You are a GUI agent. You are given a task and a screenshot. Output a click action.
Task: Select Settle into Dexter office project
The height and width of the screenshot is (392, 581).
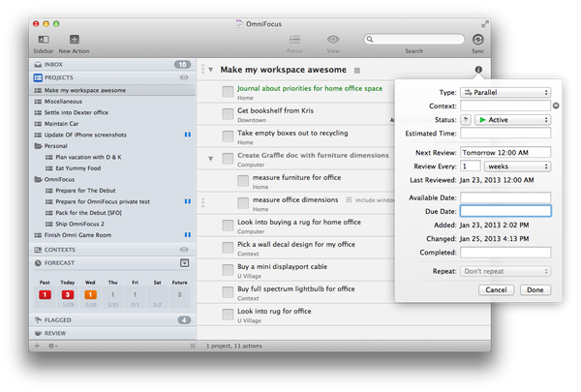(x=112, y=112)
